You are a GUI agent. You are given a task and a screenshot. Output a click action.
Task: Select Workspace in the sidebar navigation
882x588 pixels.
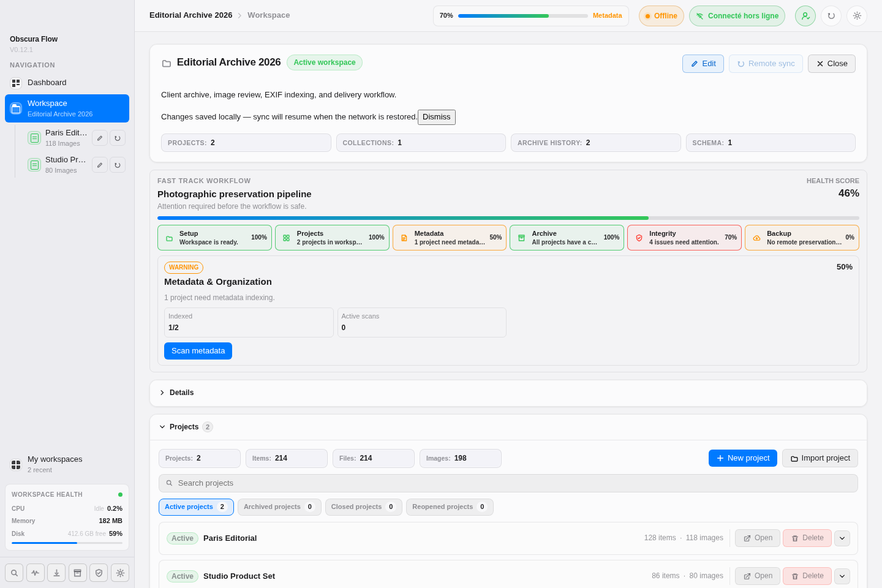[x=67, y=108]
